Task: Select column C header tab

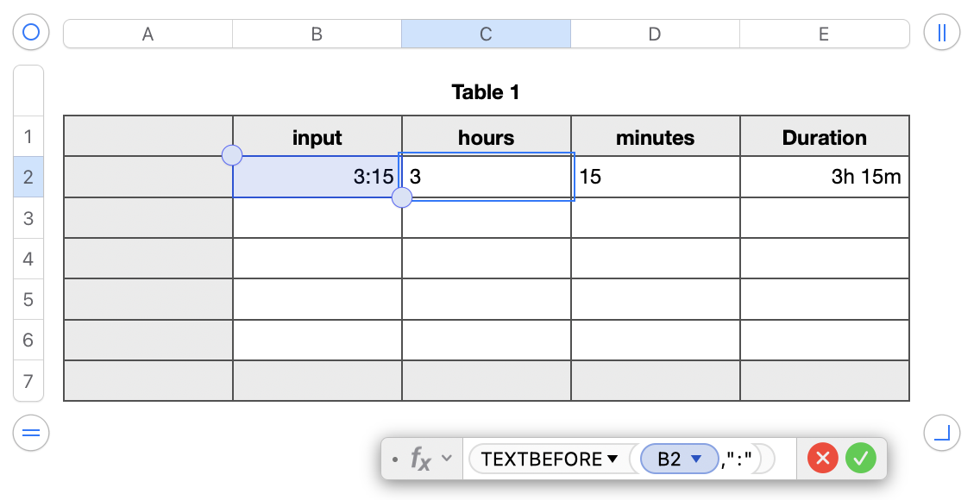Action: click(x=486, y=34)
